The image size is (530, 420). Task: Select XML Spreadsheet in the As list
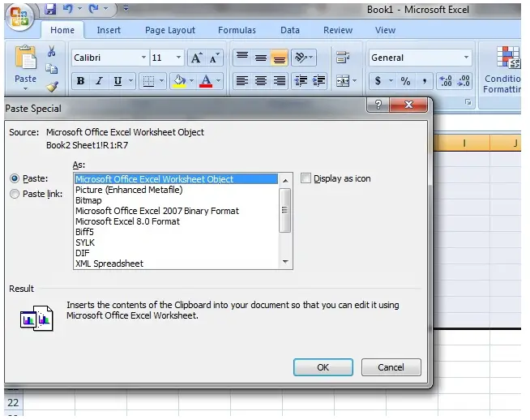click(109, 264)
